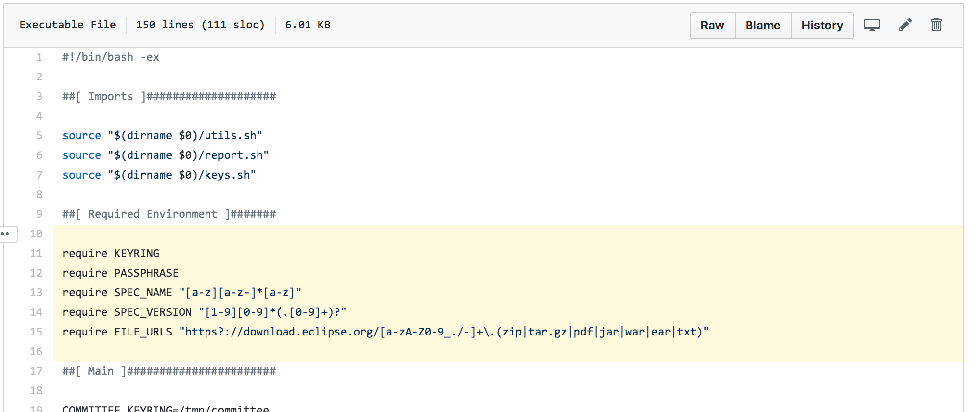
Task: Select line number 17 Main header
Action: click(x=36, y=371)
